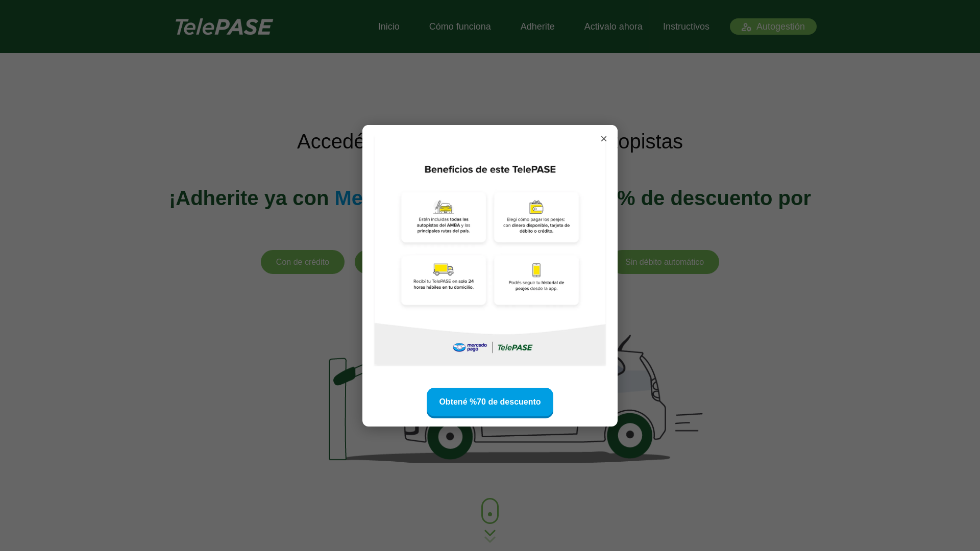Viewport: 980px width, 551px height.
Task: Click the toll history phone benefit card
Action: (536, 280)
